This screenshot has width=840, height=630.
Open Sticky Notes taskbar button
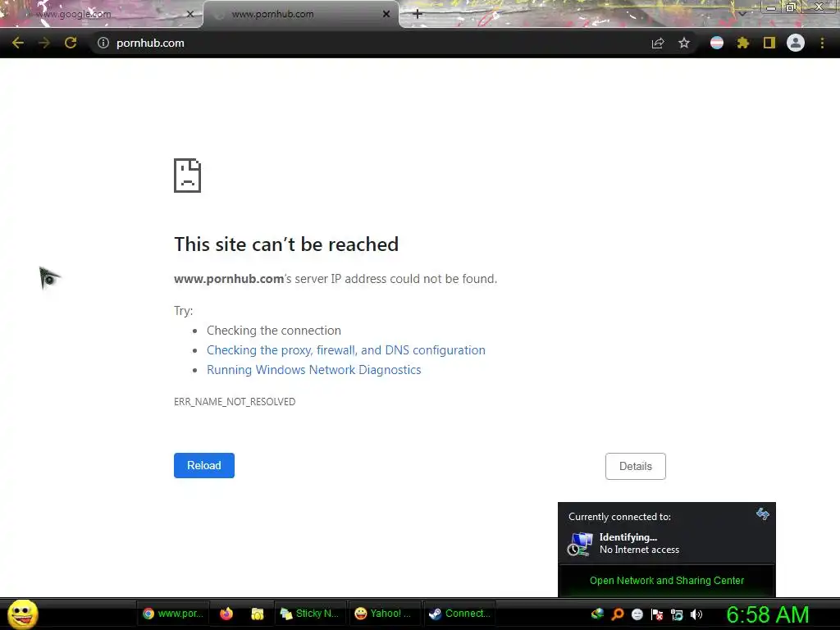pos(309,614)
